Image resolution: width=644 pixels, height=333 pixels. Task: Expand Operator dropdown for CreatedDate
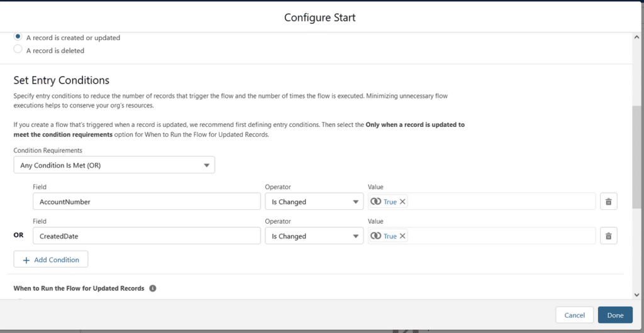314,236
